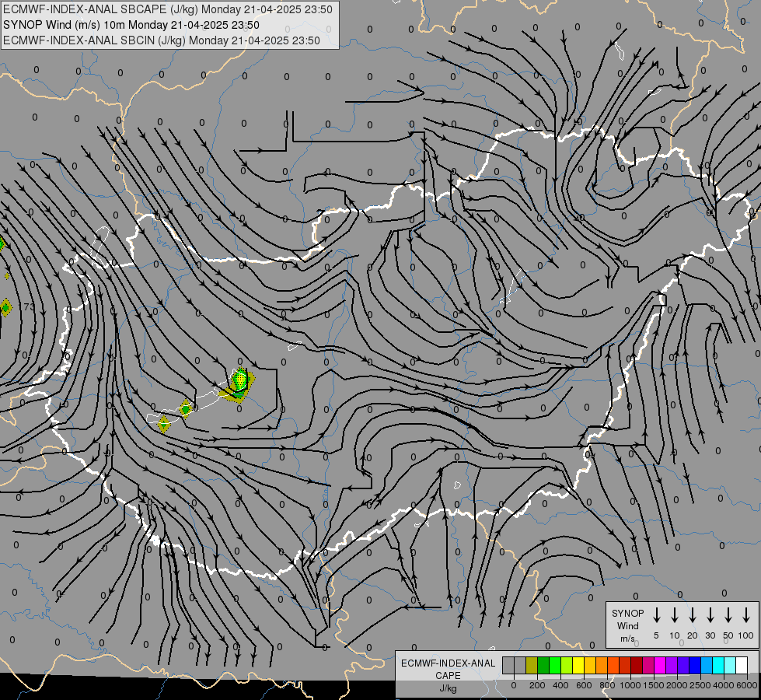Pick the olive swatch in the CAPE color scale
The width and height of the screenshot is (761, 700).
click(532, 665)
